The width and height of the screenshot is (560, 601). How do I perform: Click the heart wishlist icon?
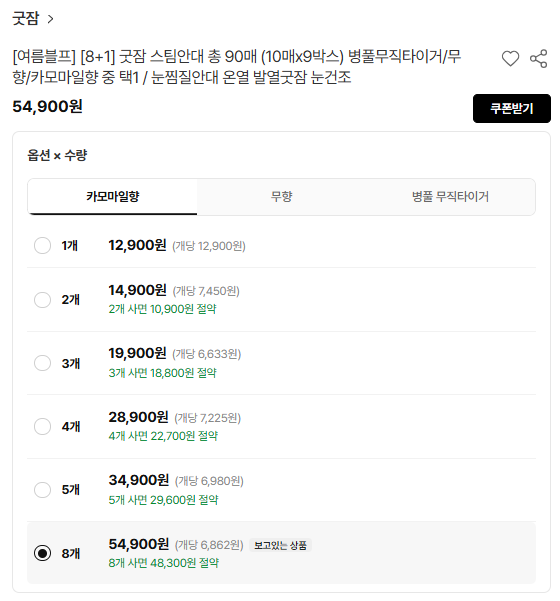(510, 59)
